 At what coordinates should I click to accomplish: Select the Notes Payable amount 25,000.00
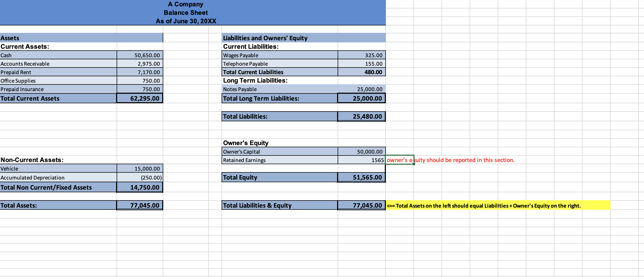360,89
